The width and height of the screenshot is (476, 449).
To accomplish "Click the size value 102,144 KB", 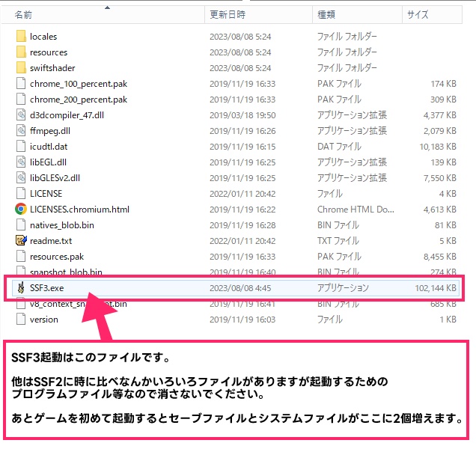I will (436, 288).
